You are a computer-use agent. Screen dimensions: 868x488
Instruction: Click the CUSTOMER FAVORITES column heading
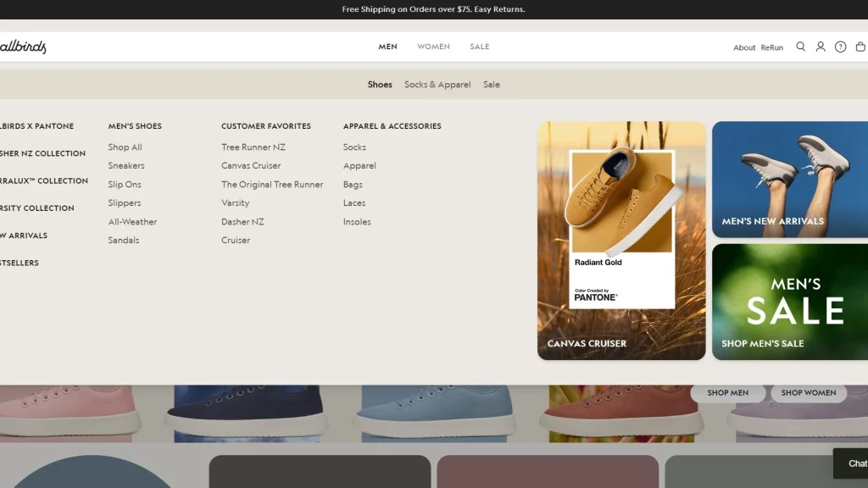pyautogui.click(x=265, y=126)
